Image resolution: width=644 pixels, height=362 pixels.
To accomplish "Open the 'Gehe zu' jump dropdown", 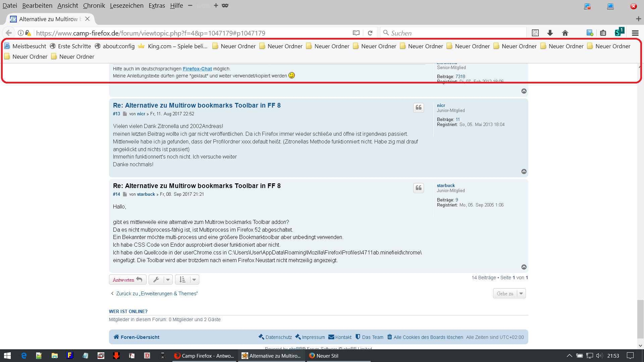I will [x=509, y=294].
